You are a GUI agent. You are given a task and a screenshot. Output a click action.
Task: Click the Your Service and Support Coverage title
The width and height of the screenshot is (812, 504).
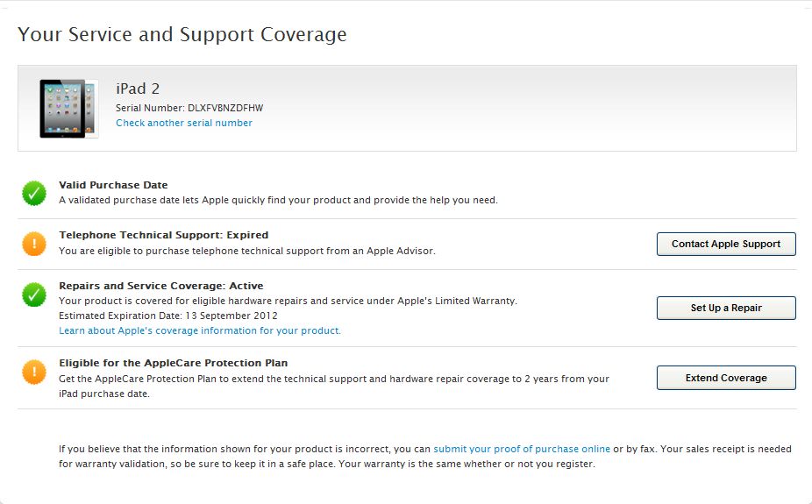(x=182, y=35)
